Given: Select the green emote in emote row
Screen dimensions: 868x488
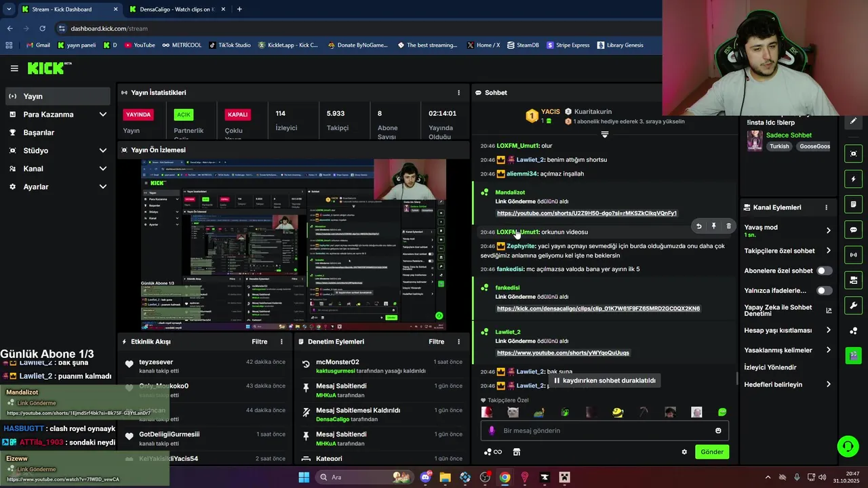Looking at the screenshot, I should pos(722,412).
